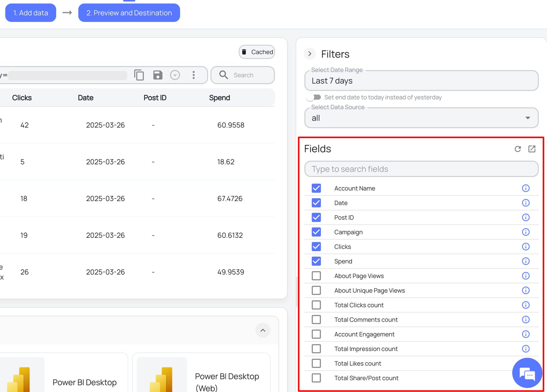
Task: Enable the Total Likes count checkbox
Action: tap(316, 363)
